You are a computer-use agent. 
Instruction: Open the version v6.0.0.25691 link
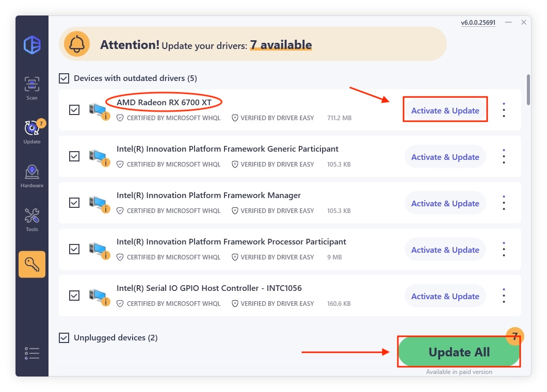pyautogui.click(x=478, y=23)
